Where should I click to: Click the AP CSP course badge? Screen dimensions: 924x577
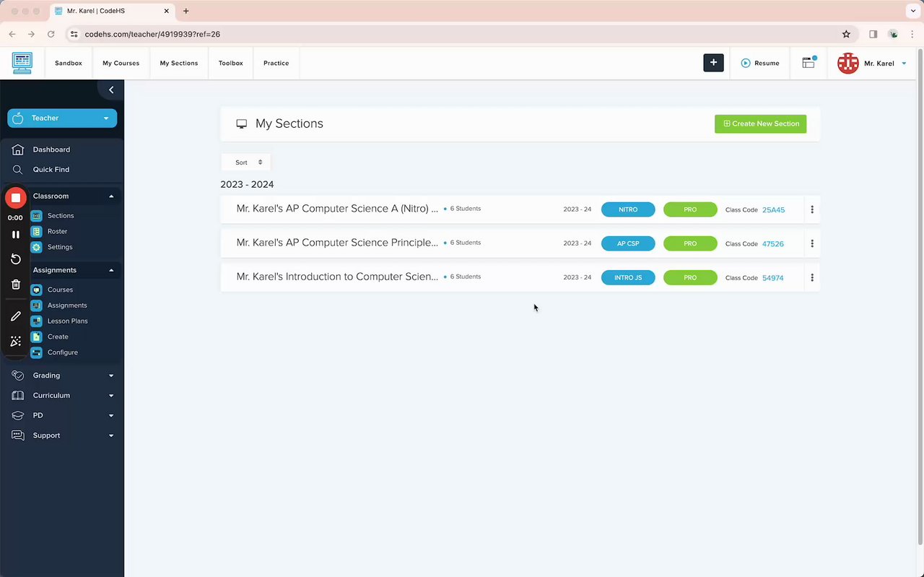pos(628,243)
